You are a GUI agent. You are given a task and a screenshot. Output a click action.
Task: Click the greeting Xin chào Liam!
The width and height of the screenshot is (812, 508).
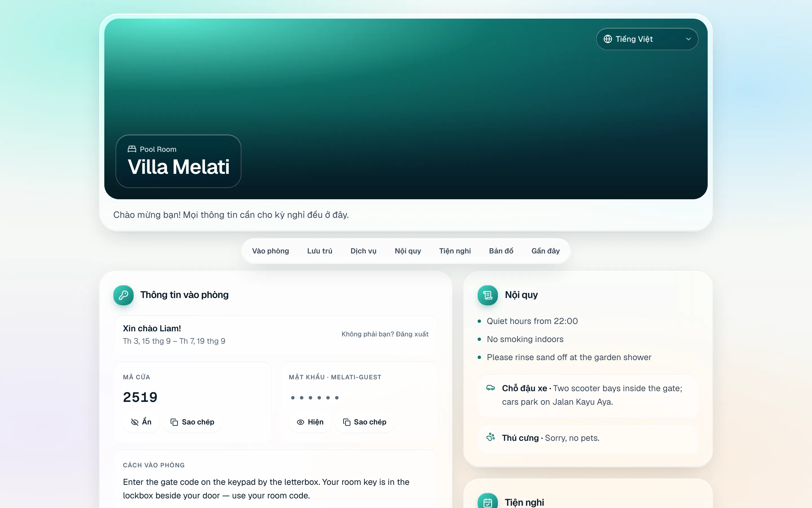click(x=152, y=328)
